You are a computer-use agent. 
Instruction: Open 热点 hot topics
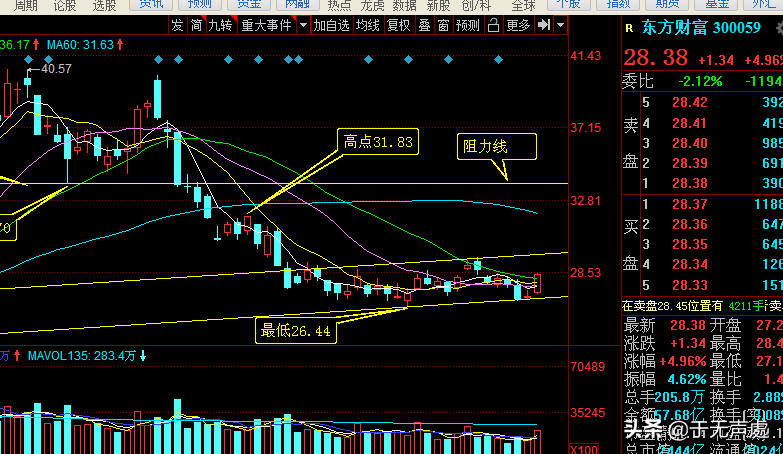click(x=340, y=5)
